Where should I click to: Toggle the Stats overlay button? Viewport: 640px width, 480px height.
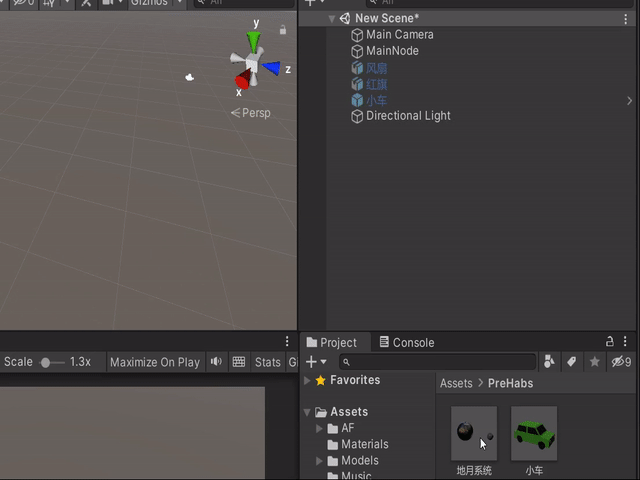(x=268, y=362)
